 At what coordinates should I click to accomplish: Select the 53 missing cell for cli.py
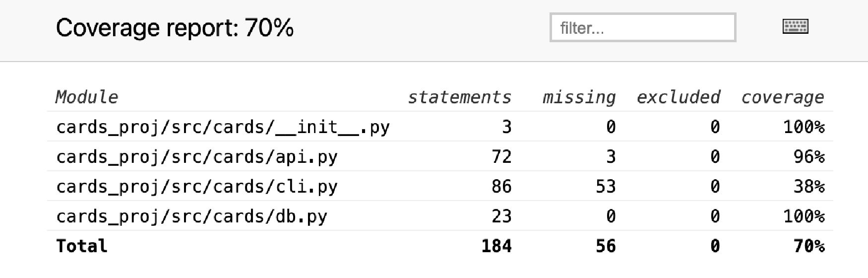click(x=606, y=187)
